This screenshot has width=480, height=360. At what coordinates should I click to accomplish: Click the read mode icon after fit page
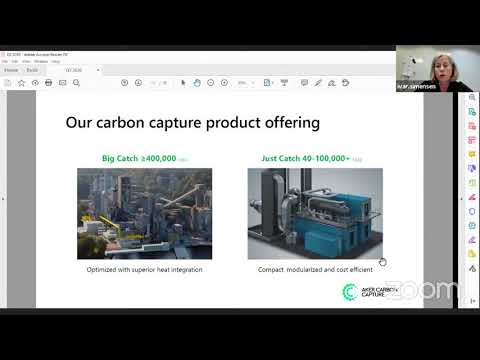[284, 83]
